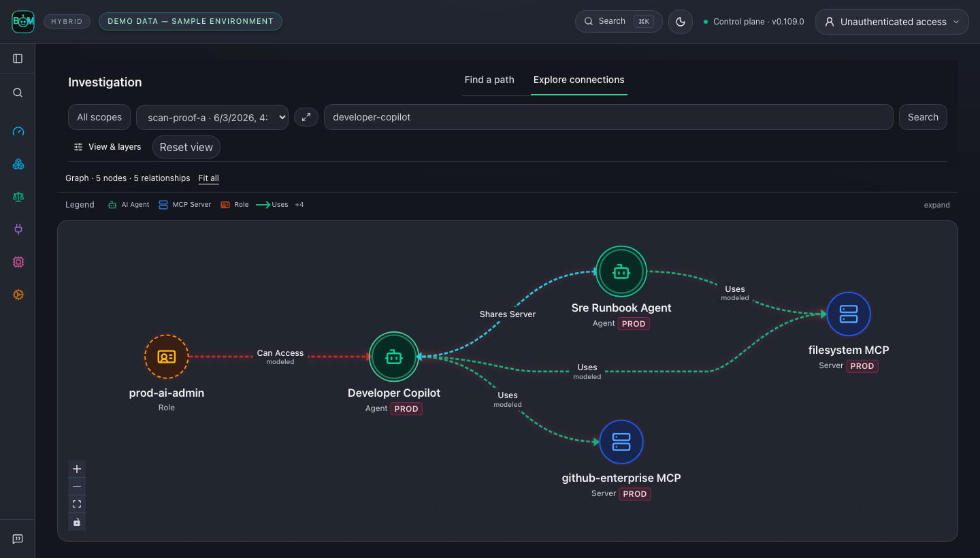Click the Uses arrow legend entry
This screenshot has width=980, height=558.
tap(272, 205)
